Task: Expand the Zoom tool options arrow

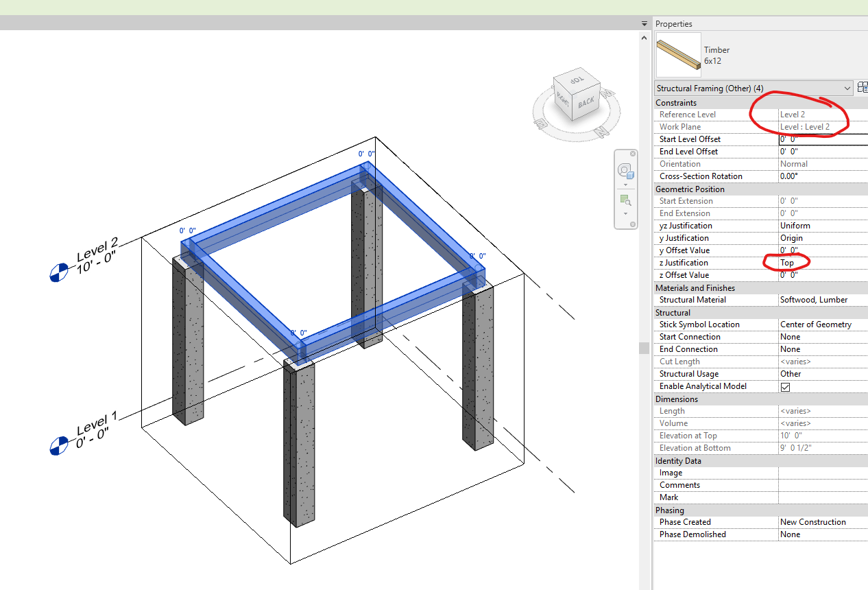Action: (x=625, y=213)
